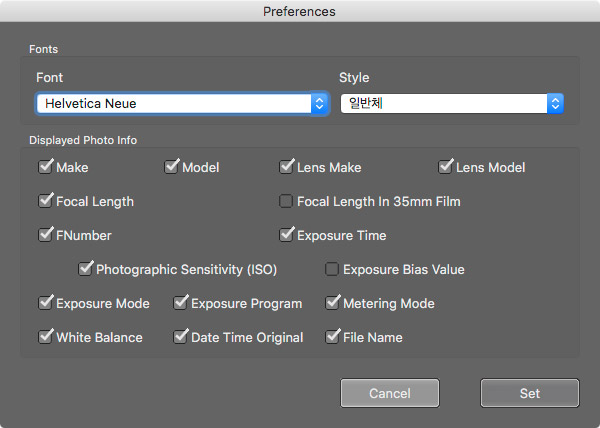Uncheck the File Name checkbox
The image size is (600, 428).
coord(333,337)
